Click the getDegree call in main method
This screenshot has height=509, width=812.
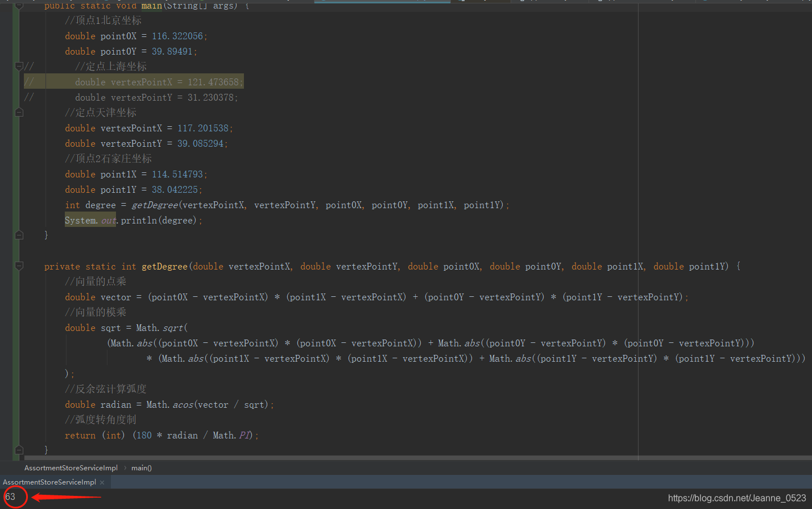pos(155,205)
